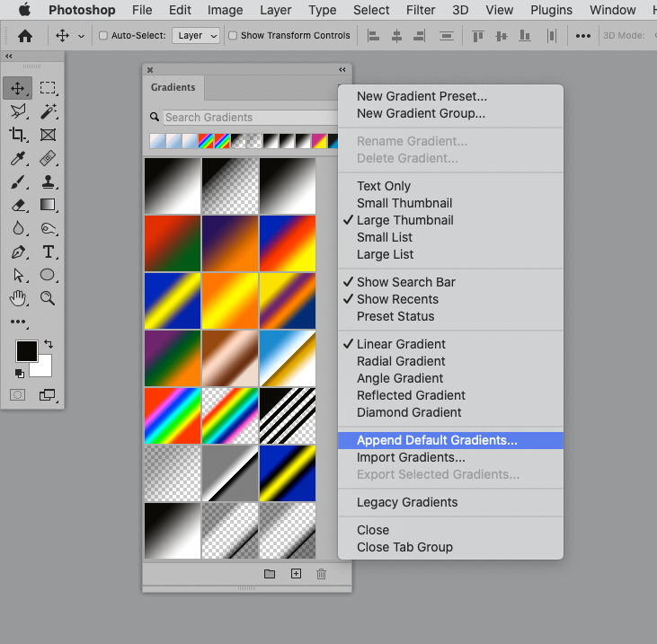Toggle Quick Mask mode
Screen dimensions: 657x644
click(18, 395)
